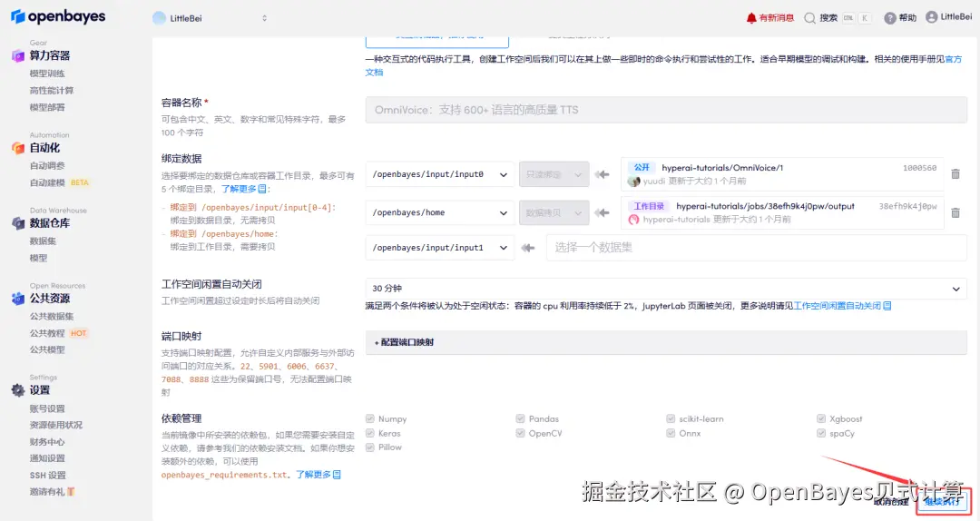The image size is (980, 521).
Task: Toggle the spaCy checkbox
Action: [821, 433]
